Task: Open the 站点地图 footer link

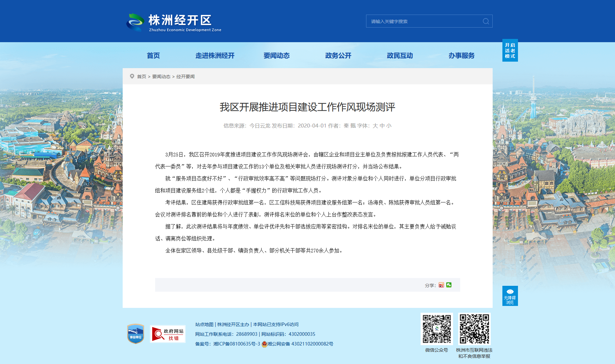Action: (x=204, y=324)
